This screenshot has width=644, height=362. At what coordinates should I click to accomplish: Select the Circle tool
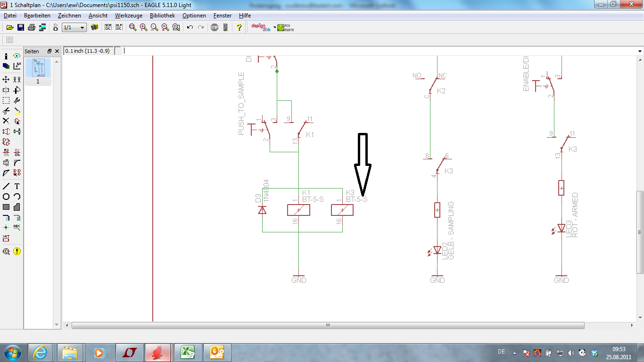coord(6,197)
